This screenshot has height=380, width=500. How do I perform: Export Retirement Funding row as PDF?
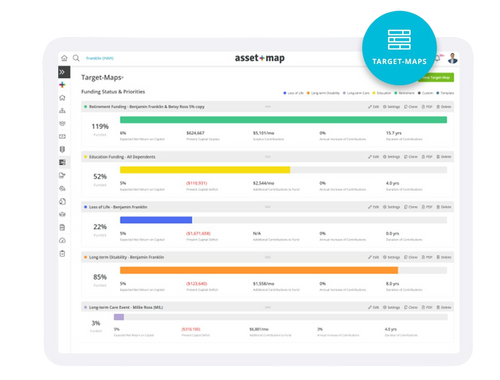pyautogui.click(x=427, y=107)
